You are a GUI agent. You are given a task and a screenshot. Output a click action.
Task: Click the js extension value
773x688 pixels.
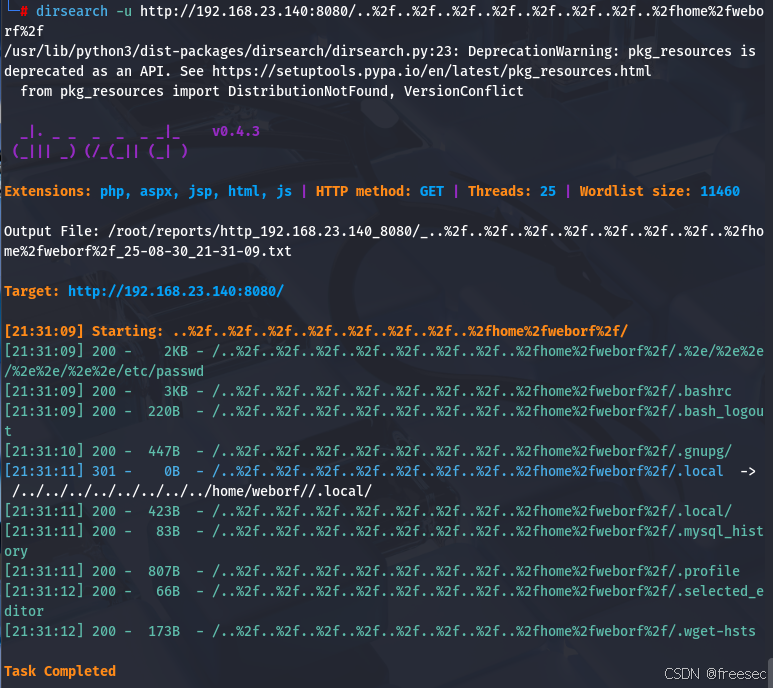tap(284, 192)
